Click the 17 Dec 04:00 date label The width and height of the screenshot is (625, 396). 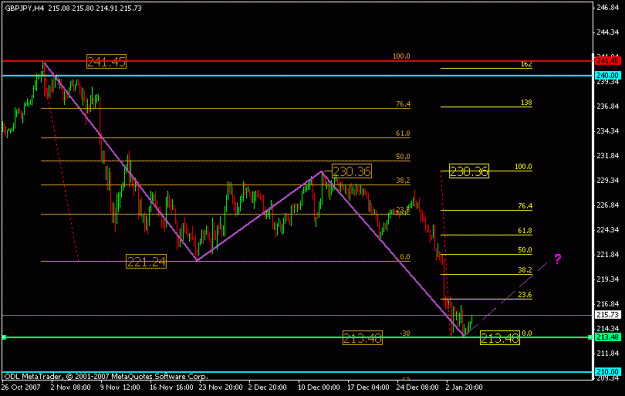[x=368, y=387]
